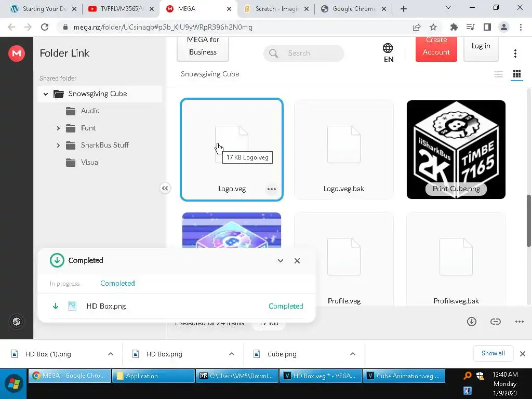Expand the Font folder arrow
This screenshot has width=532, height=399.
coord(58,128)
